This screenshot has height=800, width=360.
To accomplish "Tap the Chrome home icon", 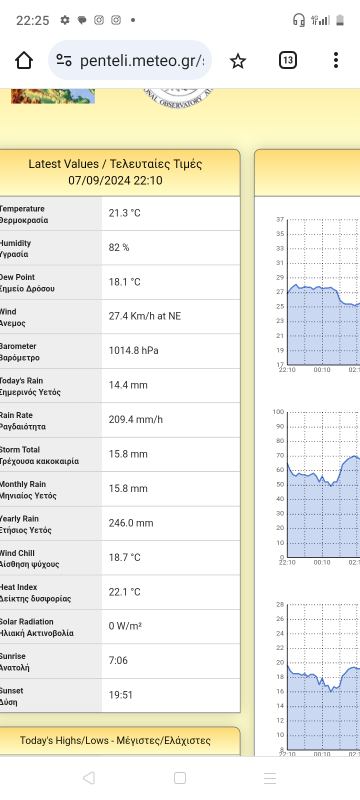I will [24, 61].
